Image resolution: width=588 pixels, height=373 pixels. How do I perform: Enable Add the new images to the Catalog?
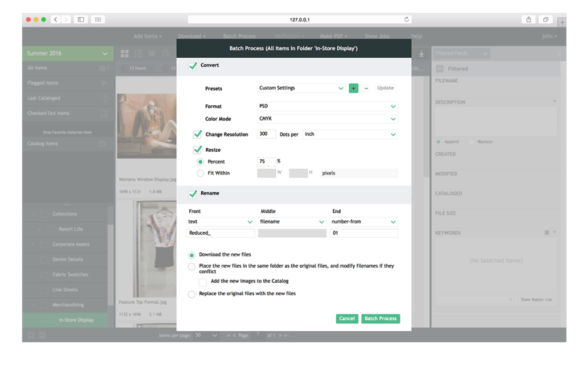203,282
